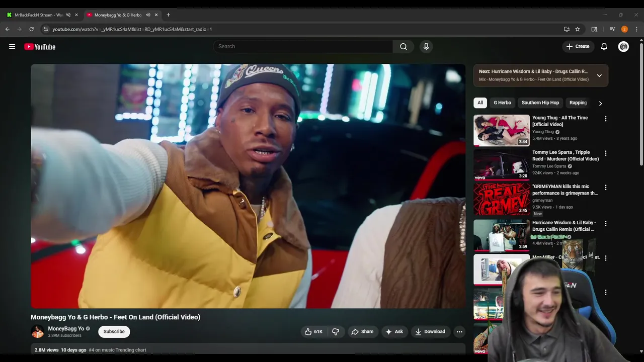Select the Rapping filter chip

(578, 103)
